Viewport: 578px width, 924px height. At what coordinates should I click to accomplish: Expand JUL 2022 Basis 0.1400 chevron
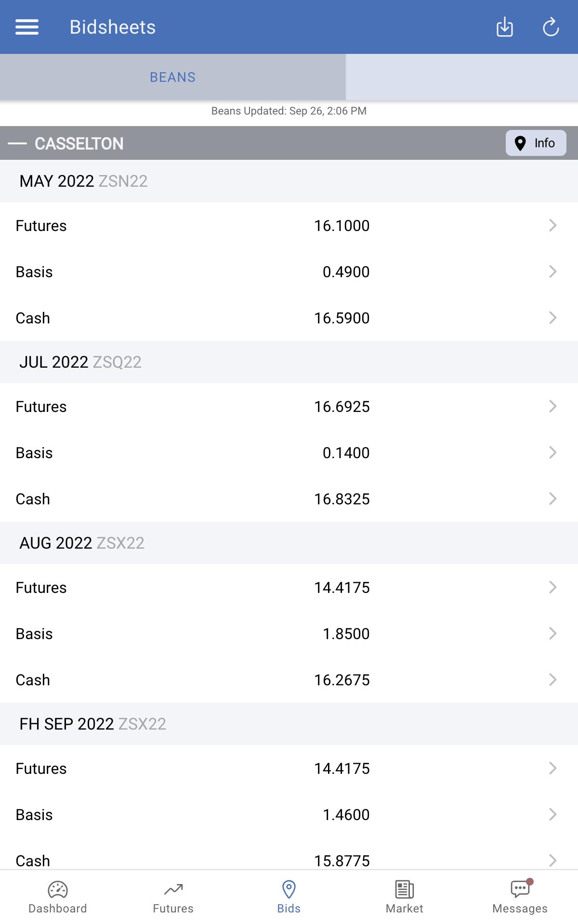553,452
